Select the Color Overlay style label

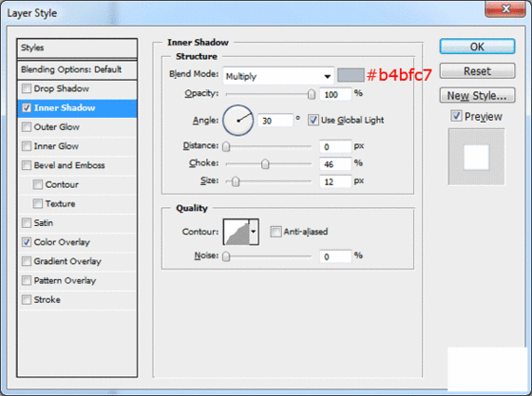pos(62,242)
